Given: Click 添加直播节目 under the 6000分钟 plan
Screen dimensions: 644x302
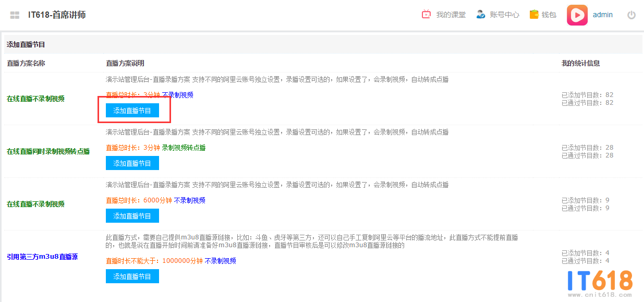Looking at the screenshot, I should (x=132, y=216).
